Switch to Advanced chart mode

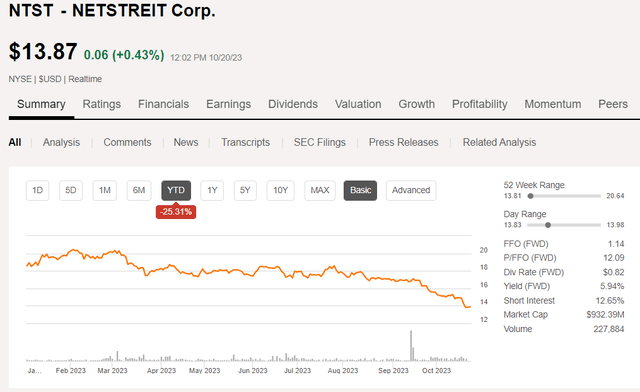[x=411, y=190]
